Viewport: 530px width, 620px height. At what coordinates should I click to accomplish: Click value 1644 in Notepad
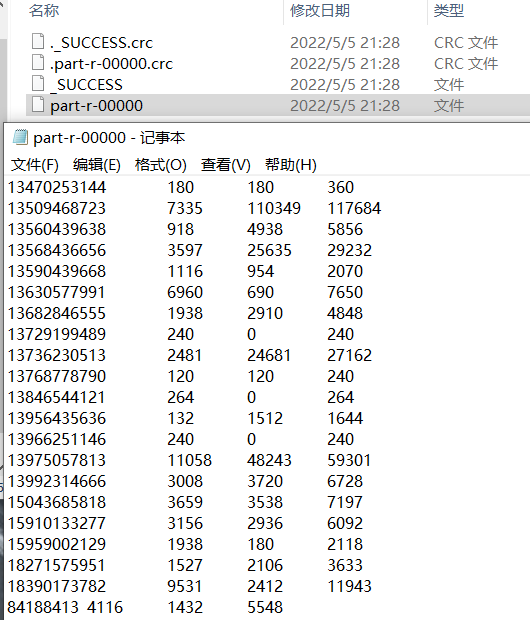coord(345,418)
